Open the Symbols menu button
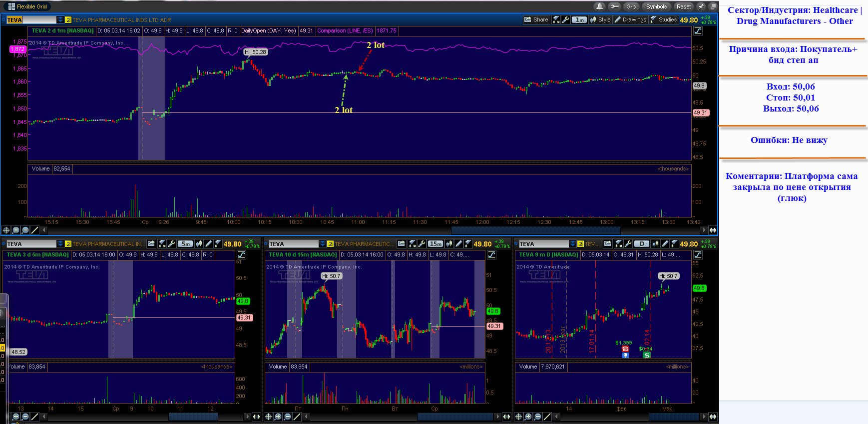Viewport: 868px width, 424px height. coord(656,6)
